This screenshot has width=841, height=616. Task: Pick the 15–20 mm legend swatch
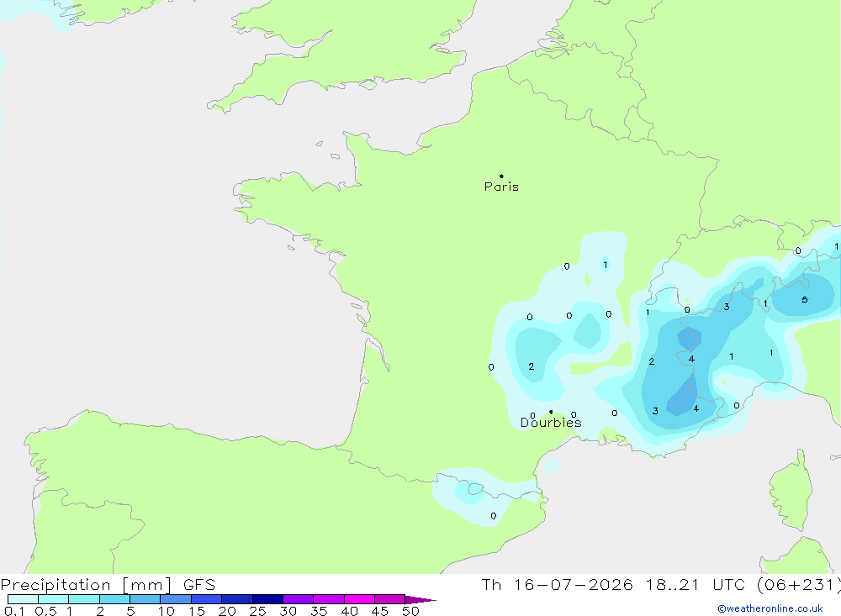(x=207, y=599)
